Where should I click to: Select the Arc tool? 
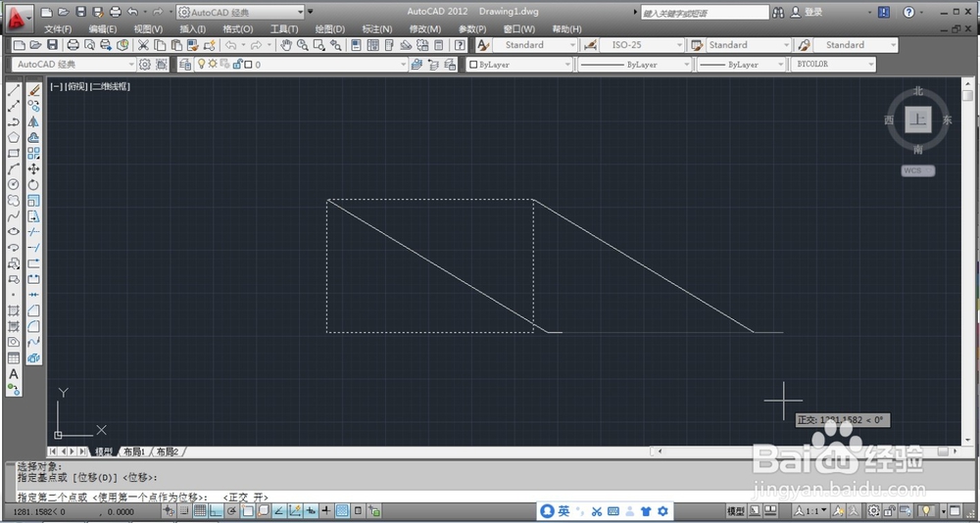pyautogui.click(x=13, y=168)
